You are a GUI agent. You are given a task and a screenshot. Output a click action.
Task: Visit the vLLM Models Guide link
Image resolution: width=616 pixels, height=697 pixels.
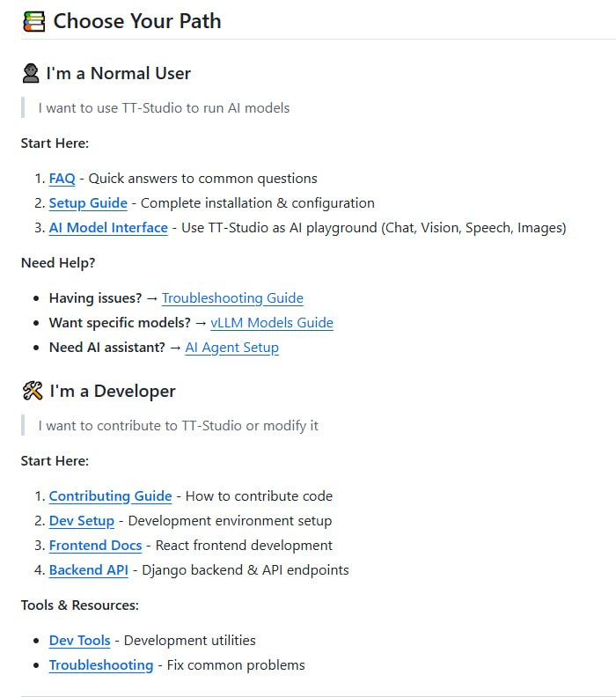272,323
